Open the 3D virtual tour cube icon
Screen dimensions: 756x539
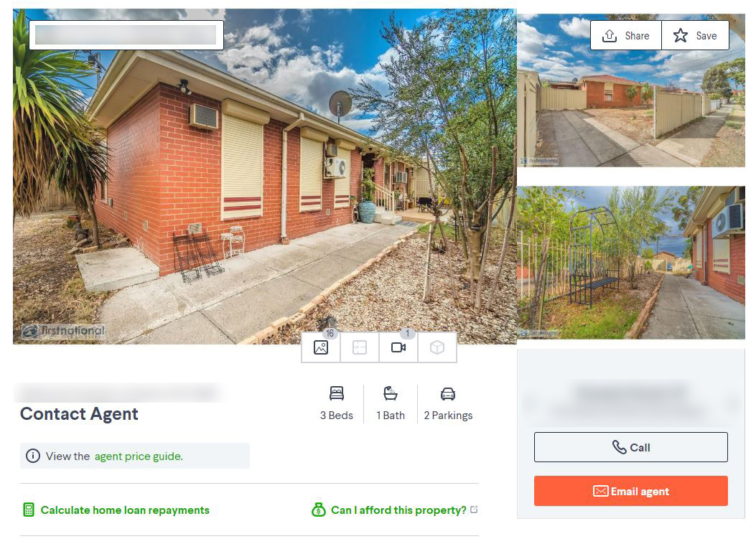click(437, 347)
